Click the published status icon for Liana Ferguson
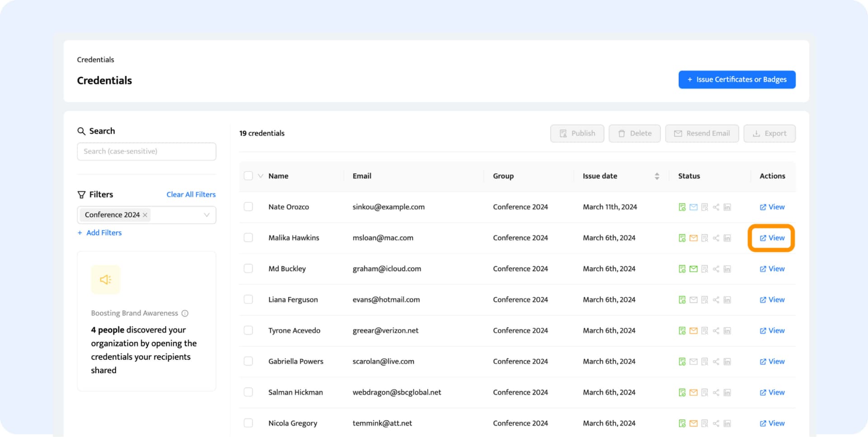Image resolution: width=868 pixels, height=437 pixels. [682, 300]
